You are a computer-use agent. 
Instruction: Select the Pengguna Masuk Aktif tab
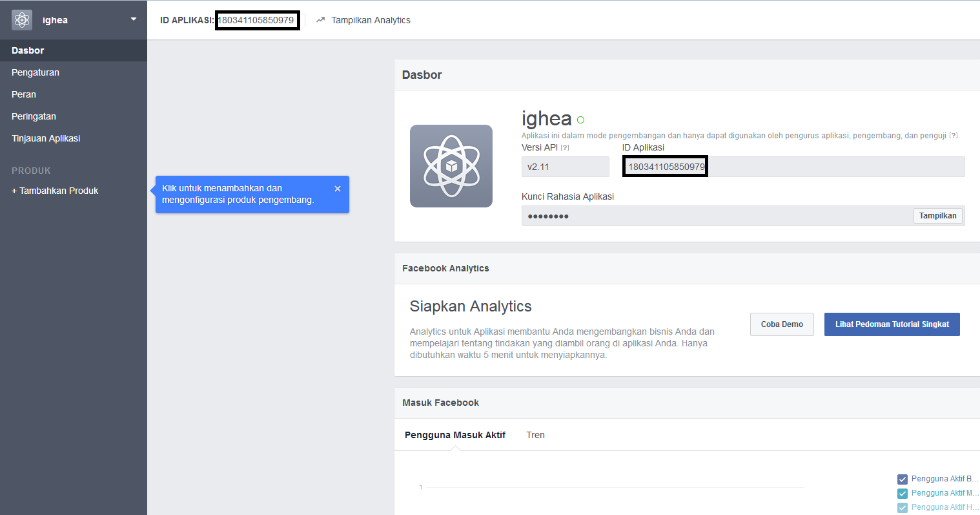pos(455,435)
